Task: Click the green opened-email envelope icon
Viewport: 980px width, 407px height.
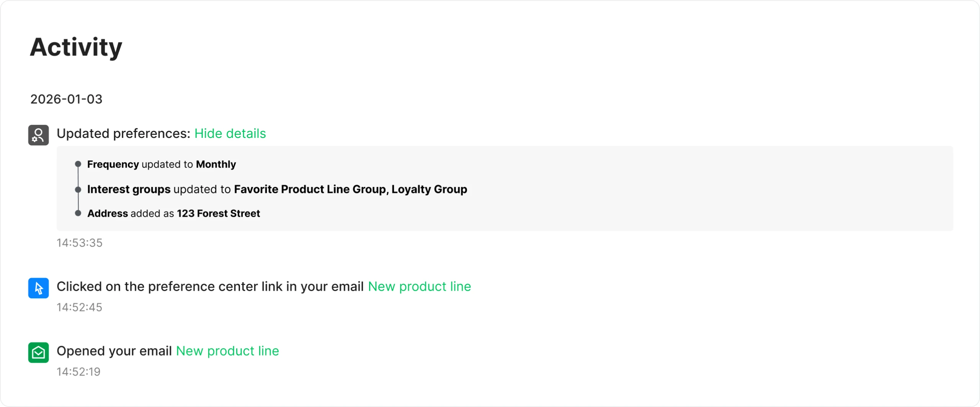Action: [x=38, y=352]
